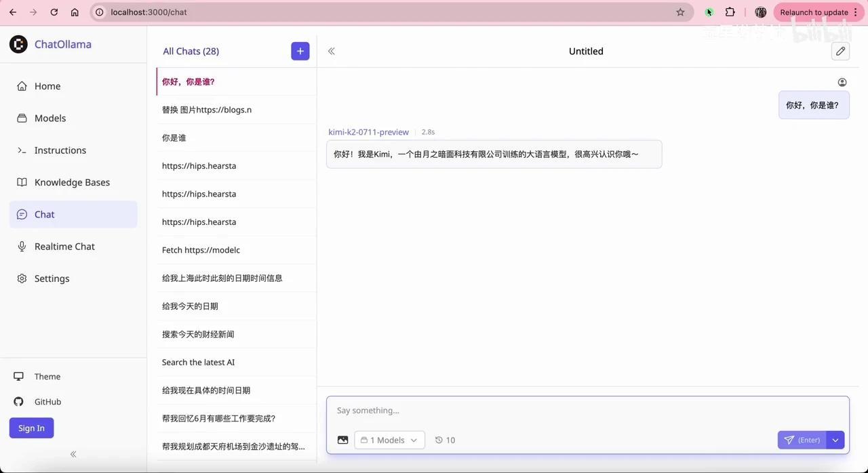Viewport: 868px width, 473px height.
Task: Click the Say something message input
Action: (x=587, y=411)
